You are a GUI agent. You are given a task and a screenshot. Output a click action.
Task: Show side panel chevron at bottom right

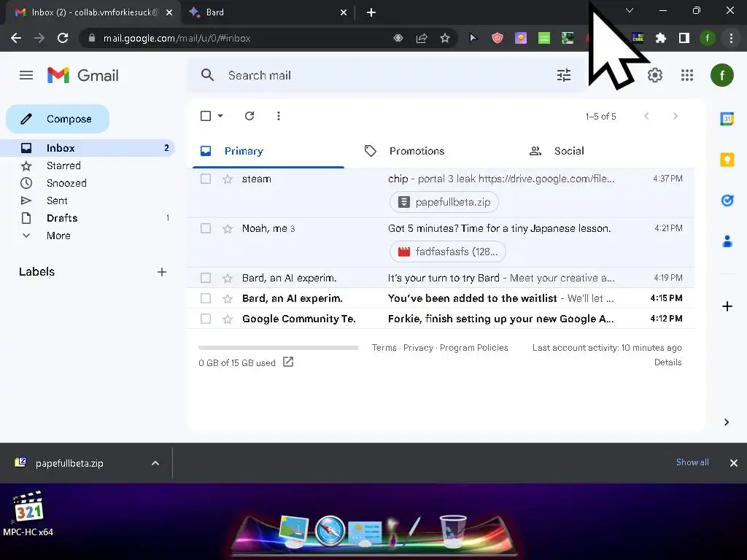coord(726,422)
